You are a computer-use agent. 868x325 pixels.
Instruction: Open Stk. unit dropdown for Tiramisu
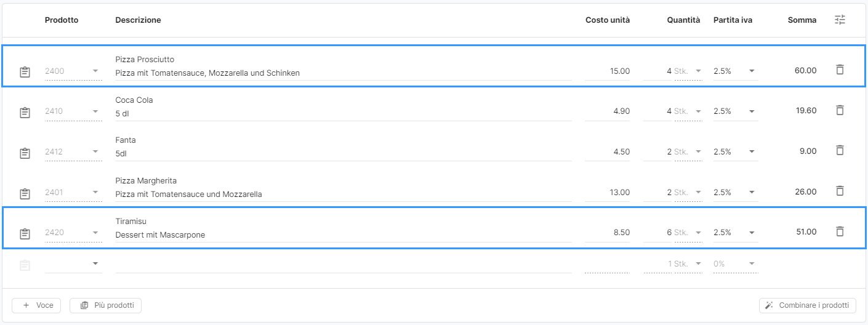688,233
